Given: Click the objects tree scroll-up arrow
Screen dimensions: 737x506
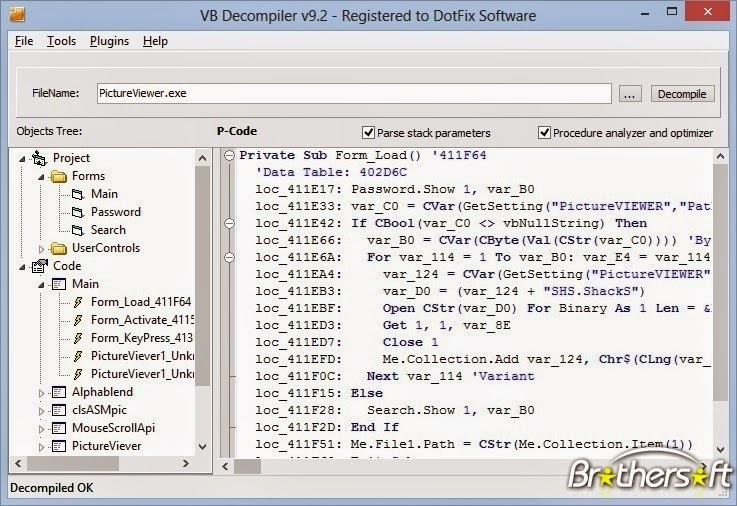Looking at the screenshot, I should 203,158.
